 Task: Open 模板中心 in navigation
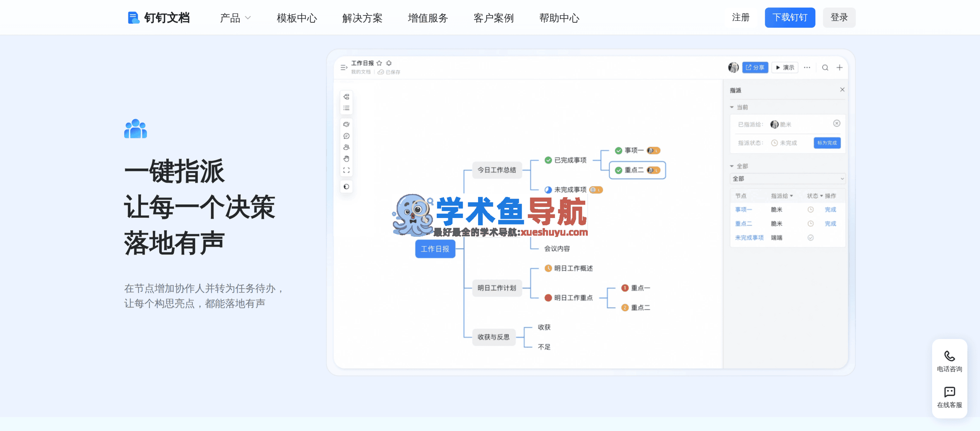pos(297,18)
